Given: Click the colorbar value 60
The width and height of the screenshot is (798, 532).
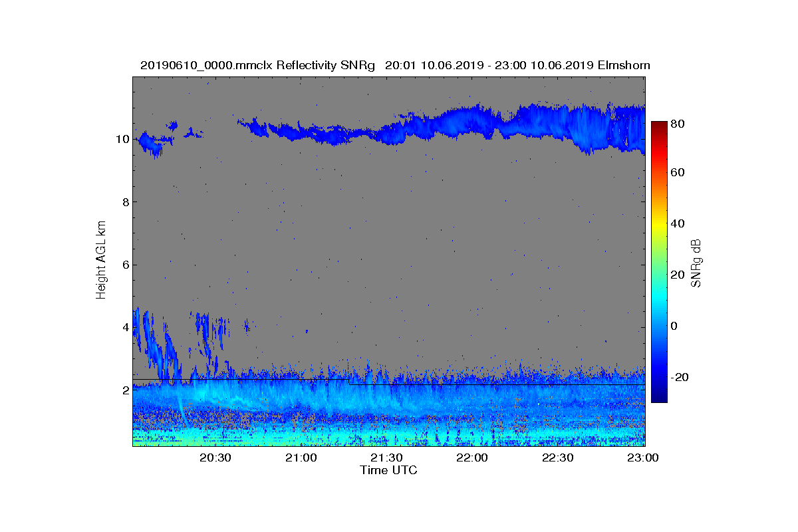Looking at the screenshot, I should coord(679,172).
